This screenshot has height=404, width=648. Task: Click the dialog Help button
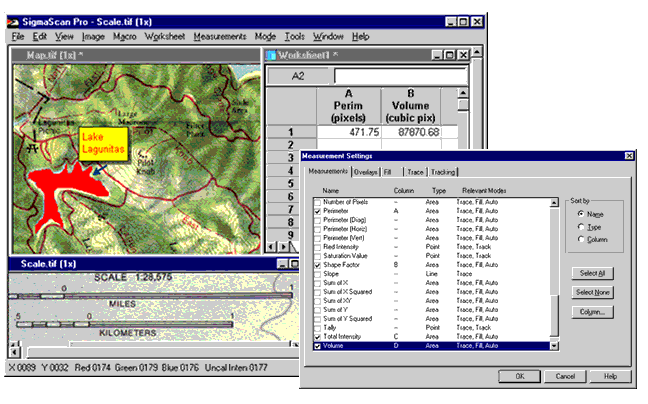(x=610, y=376)
